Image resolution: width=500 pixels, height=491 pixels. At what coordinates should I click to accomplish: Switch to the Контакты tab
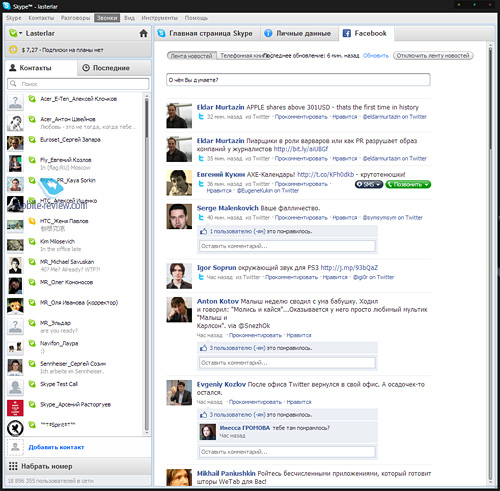41,68
